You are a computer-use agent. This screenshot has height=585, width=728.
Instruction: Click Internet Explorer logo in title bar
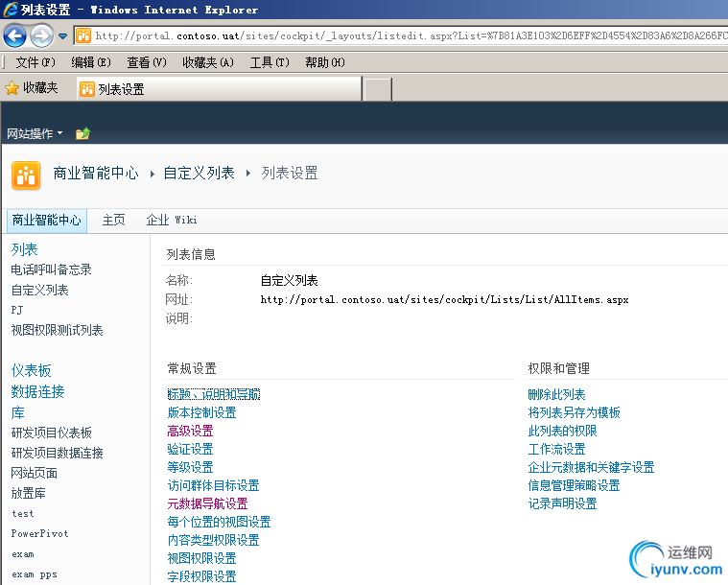[10, 10]
